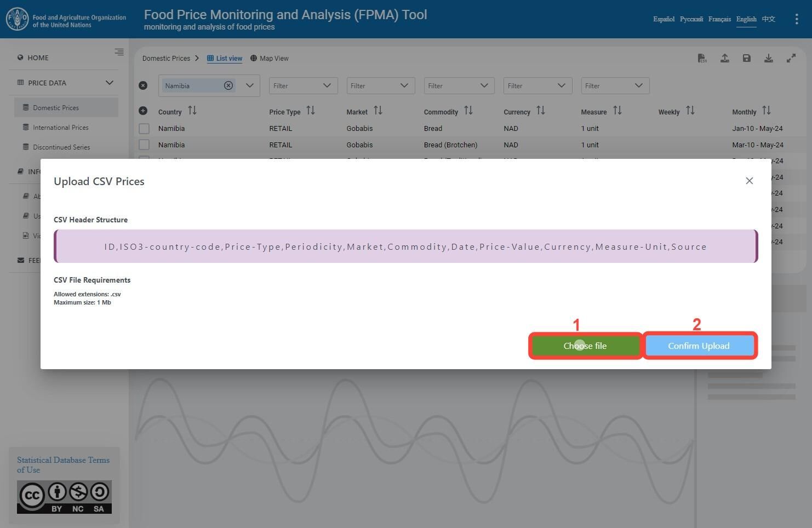
Task: Click the save floppy disk icon
Action: (746, 58)
